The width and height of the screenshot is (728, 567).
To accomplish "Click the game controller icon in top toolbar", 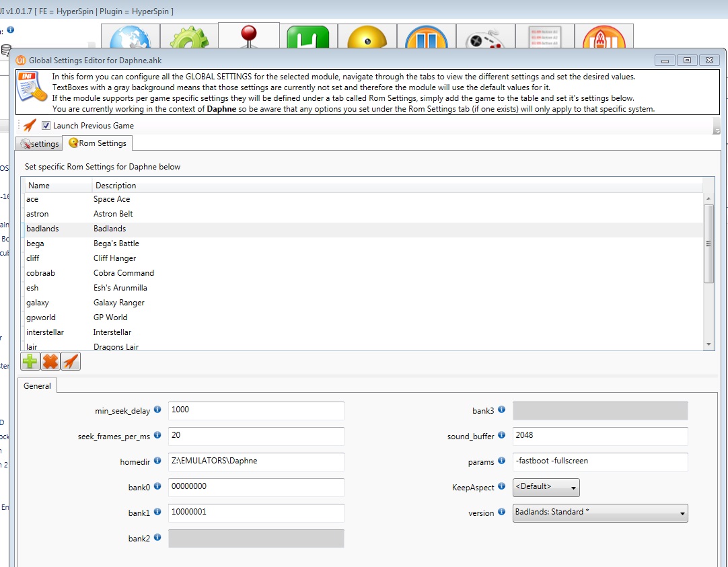I will [485, 39].
